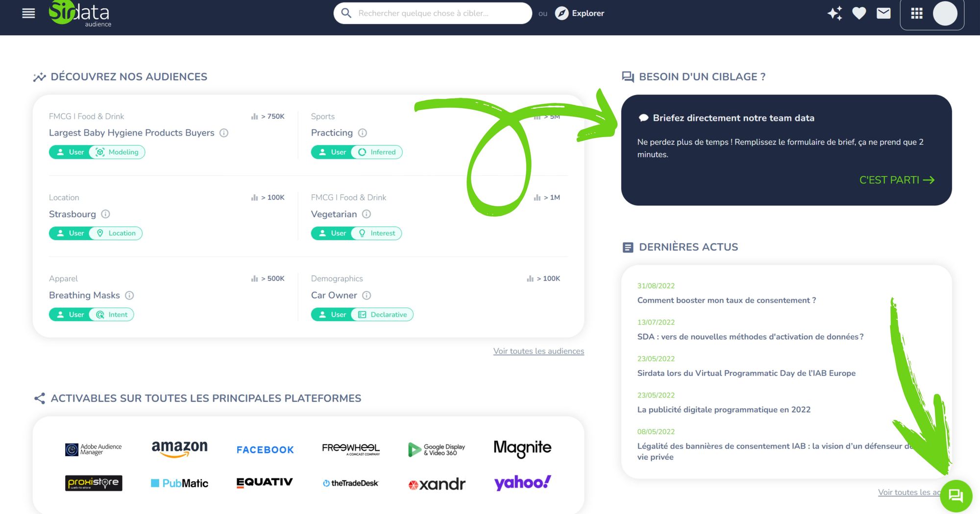Open the hamburger menu
The image size is (980, 514).
pos(28,13)
